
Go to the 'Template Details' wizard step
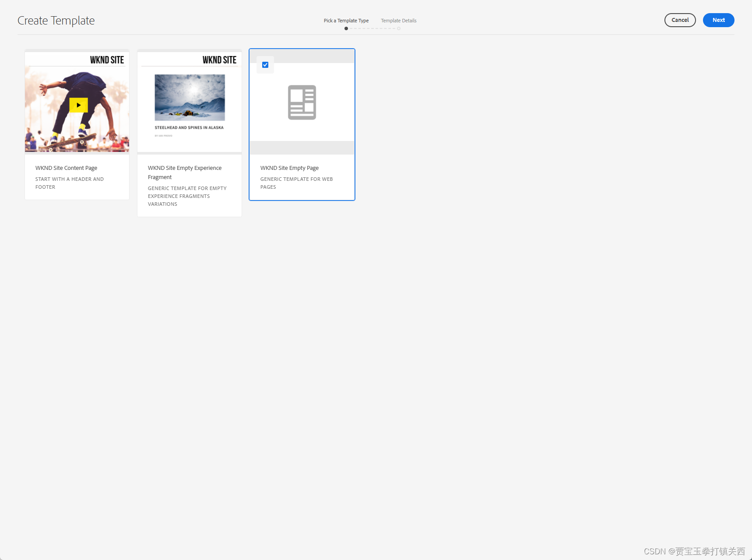[x=399, y=21]
